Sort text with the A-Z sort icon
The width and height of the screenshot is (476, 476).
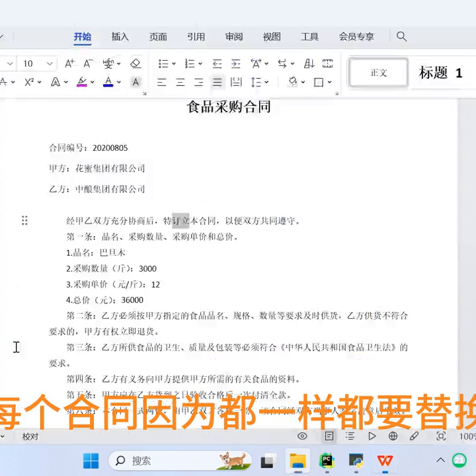click(309, 63)
